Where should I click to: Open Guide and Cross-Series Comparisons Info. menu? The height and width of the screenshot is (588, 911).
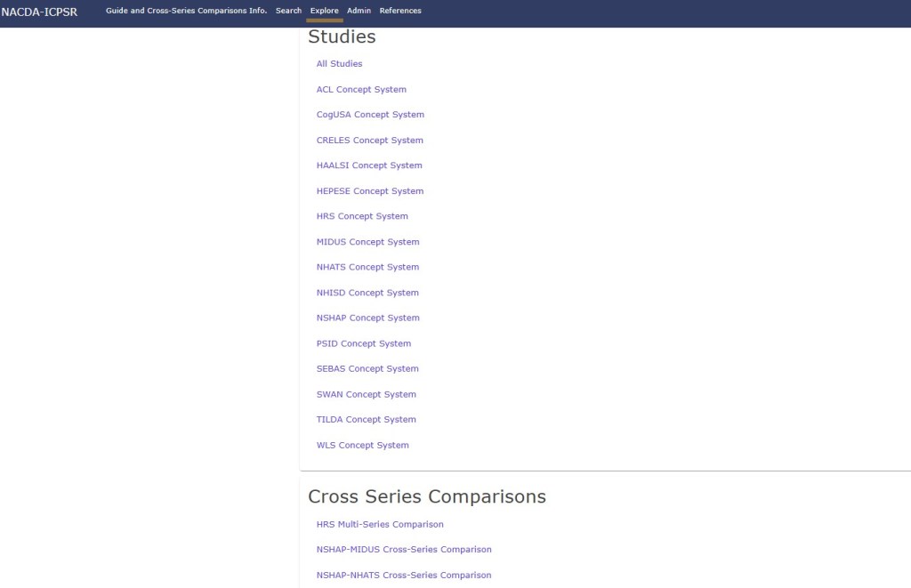(x=186, y=11)
